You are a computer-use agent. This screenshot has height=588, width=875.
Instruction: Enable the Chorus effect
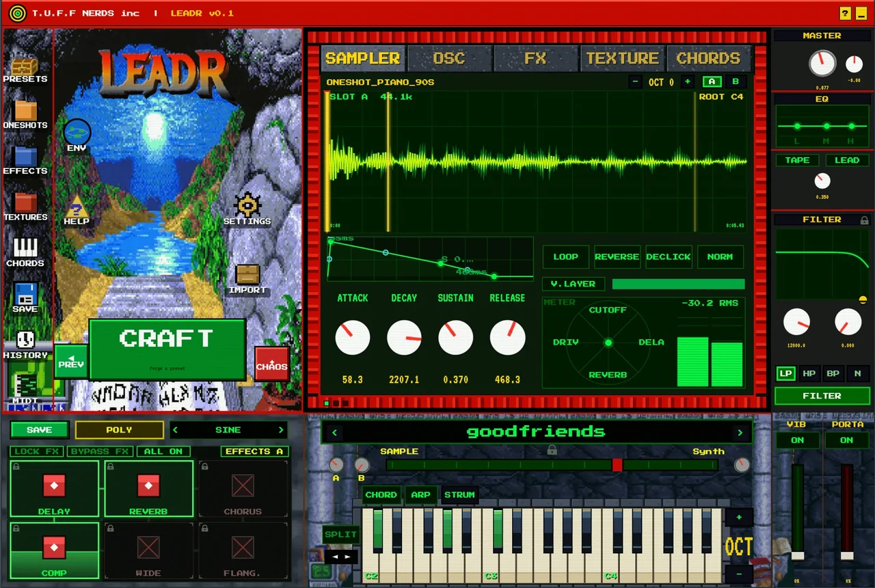pyautogui.click(x=243, y=488)
